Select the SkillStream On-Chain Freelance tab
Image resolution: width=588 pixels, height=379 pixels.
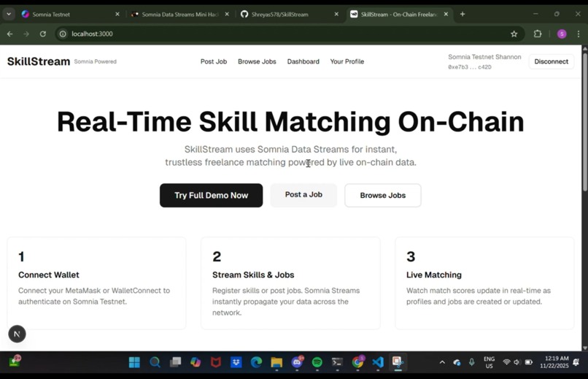[398, 15]
